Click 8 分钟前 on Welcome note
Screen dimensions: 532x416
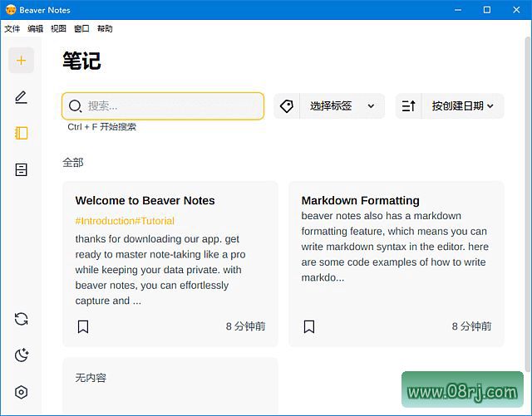(245, 326)
